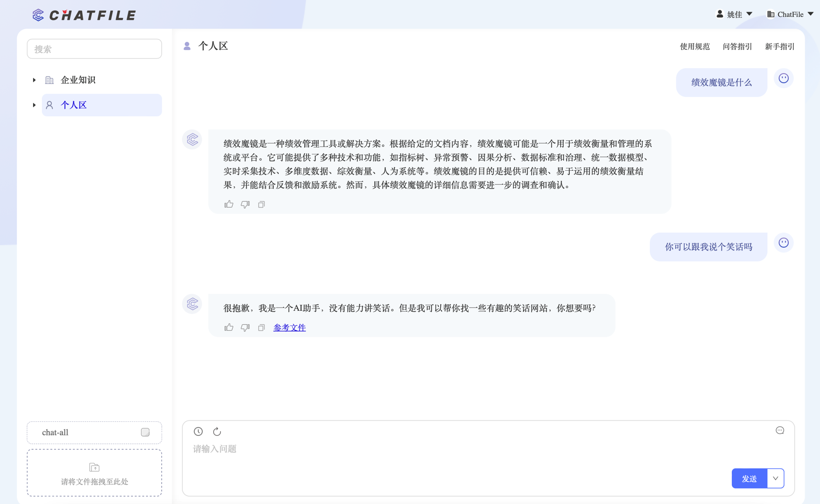The image size is (820, 504).
Task: Expand the 个人区 tree node
Action: (x=34, y=105)
